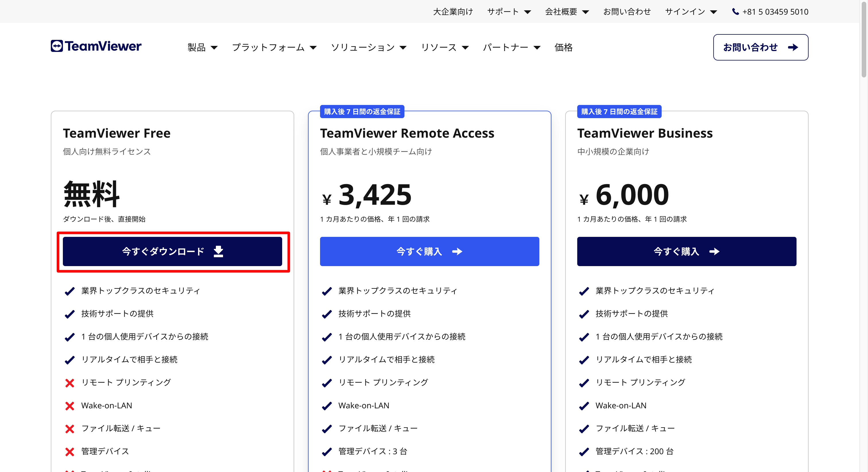Click arrow icon in お問い合わせ header button

pos(793,48)
